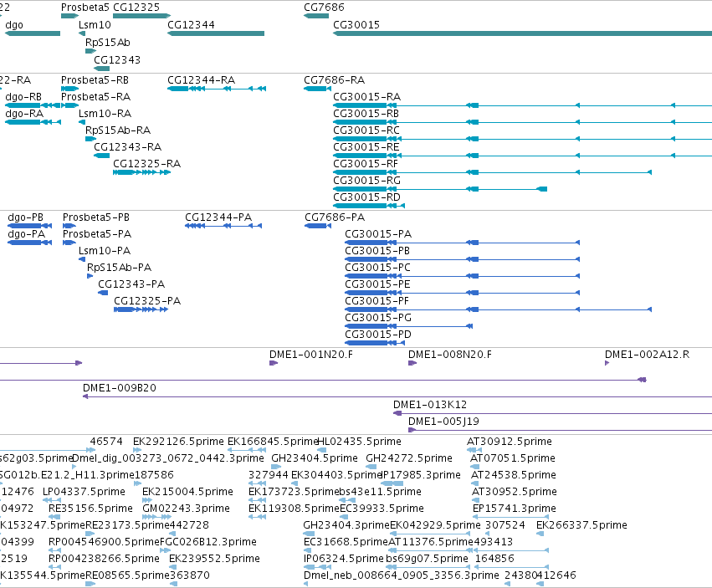Screen dimensions: 712x588
Task: Select the CG30015-RA transcript label
Action: (x=367, y=97)
